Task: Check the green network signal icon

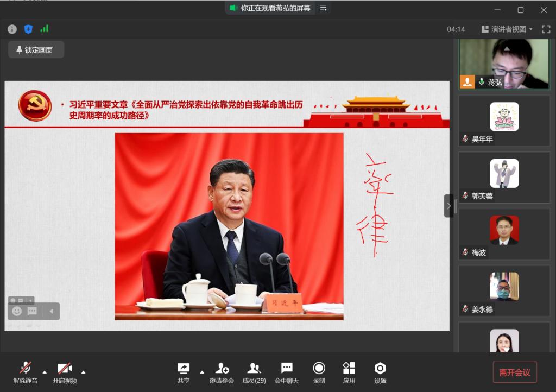Action: tap(44, 29)
